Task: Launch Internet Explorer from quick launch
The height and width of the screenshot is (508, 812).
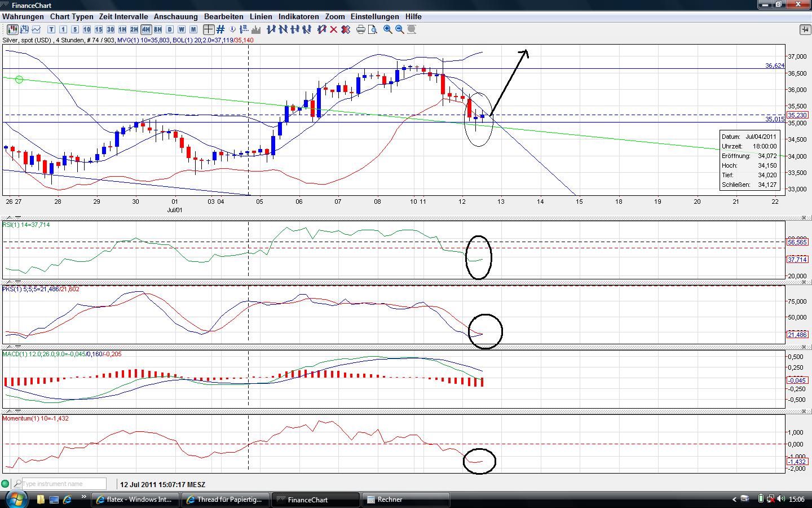Action: [67, 500]
